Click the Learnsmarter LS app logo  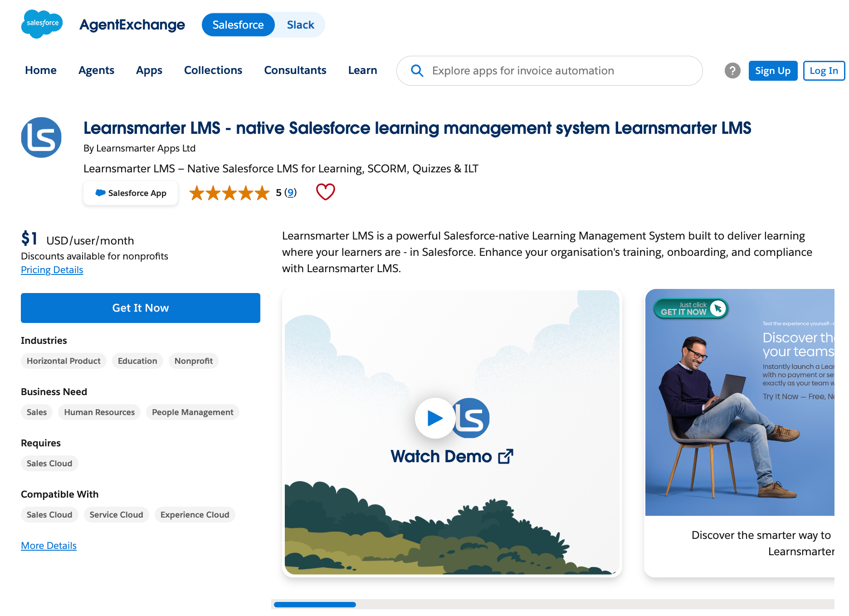(41, 137)
